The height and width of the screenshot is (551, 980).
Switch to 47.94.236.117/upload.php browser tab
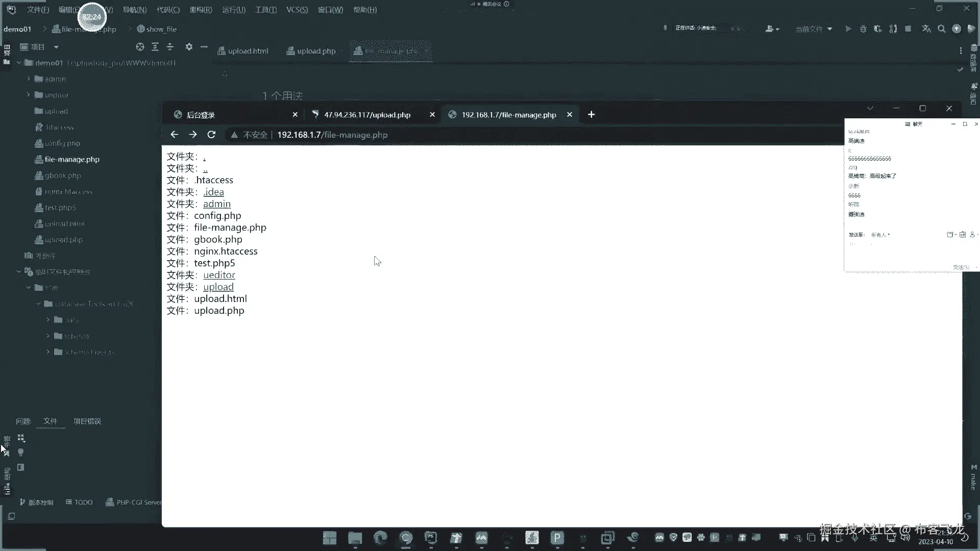pos(367,115)
